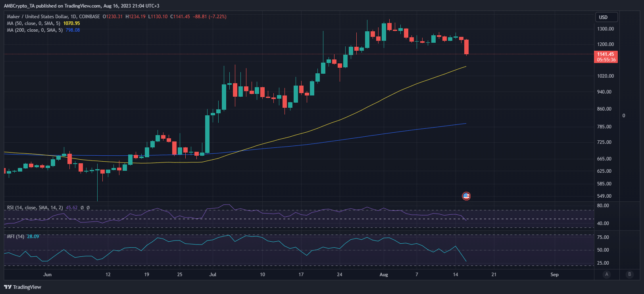Click the 25 date label on time axis
This screenshot has width=644, height=294.
tap(180, 275)
